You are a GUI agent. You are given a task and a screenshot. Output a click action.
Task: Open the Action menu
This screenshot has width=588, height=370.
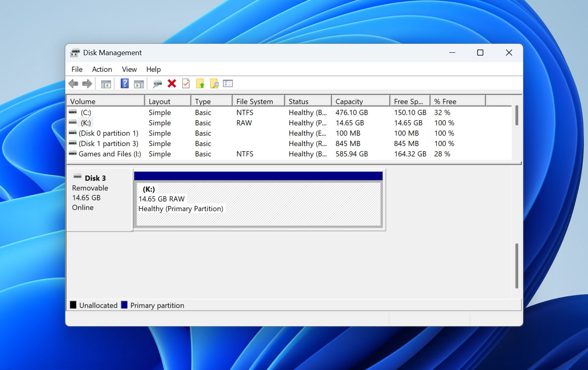click(102, 69)
